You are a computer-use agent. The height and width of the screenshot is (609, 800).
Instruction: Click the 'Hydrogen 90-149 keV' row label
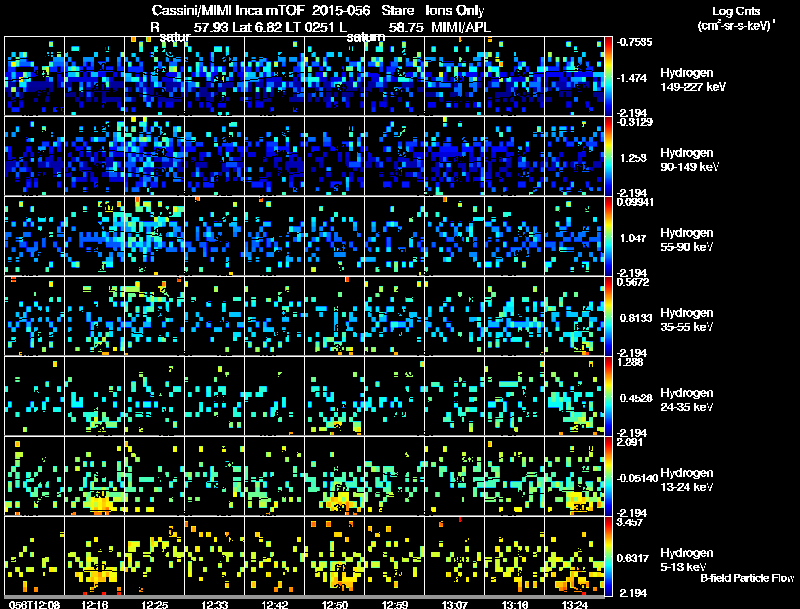(x=690, y=160)
